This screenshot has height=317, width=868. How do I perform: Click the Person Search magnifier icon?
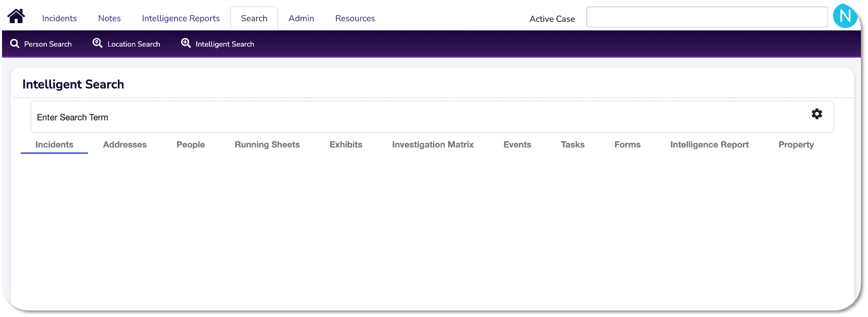click(x=15, y=44)
